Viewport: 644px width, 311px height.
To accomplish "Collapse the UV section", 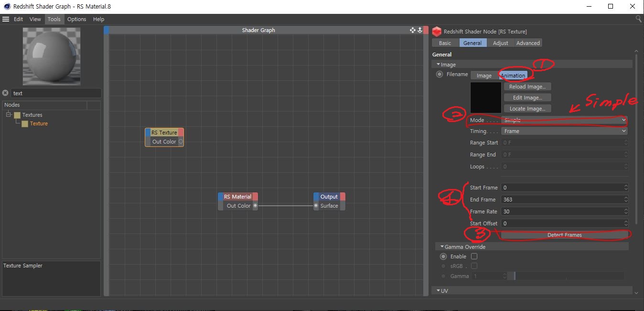I will (x=438, y=290).
